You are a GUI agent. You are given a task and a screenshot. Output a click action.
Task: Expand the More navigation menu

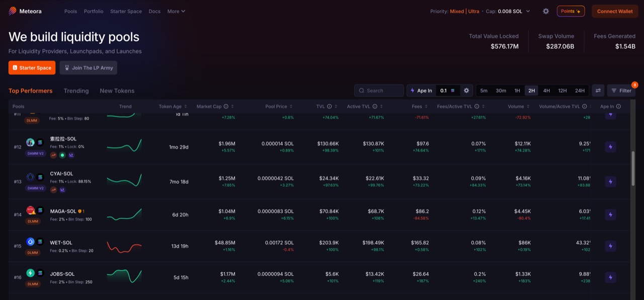tap(176, 11)
